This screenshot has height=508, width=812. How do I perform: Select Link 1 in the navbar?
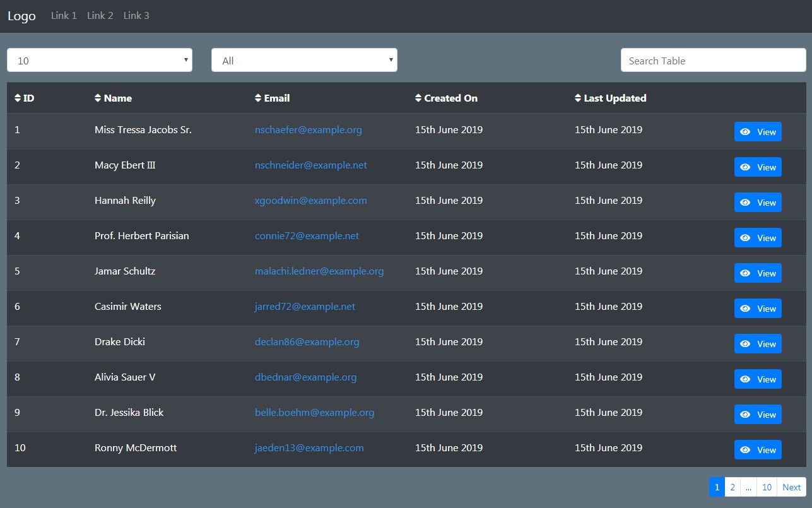click(x=64, y=15)
